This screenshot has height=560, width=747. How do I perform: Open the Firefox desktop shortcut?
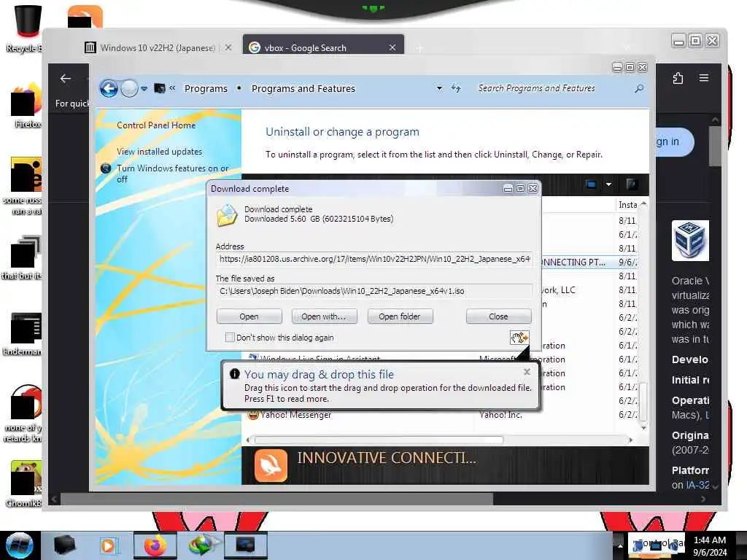27,106
